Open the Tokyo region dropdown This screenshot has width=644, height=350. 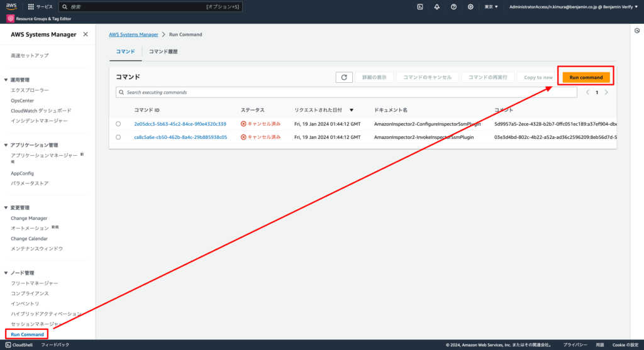tap(491, 6)
